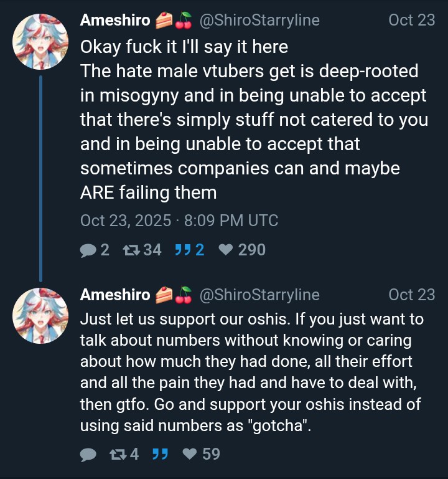Like the first tweet with 290 likes
Viewport: 448px width, 479px height.
[x=226, y=250]
